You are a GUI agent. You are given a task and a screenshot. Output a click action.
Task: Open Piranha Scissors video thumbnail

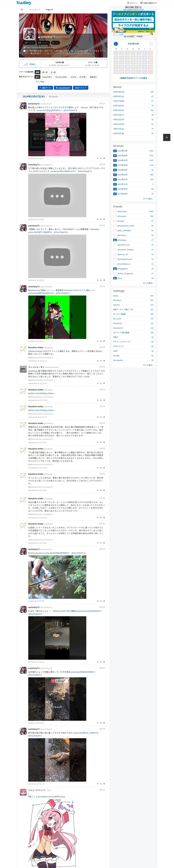pyautogui.click(x=57, y=577)
